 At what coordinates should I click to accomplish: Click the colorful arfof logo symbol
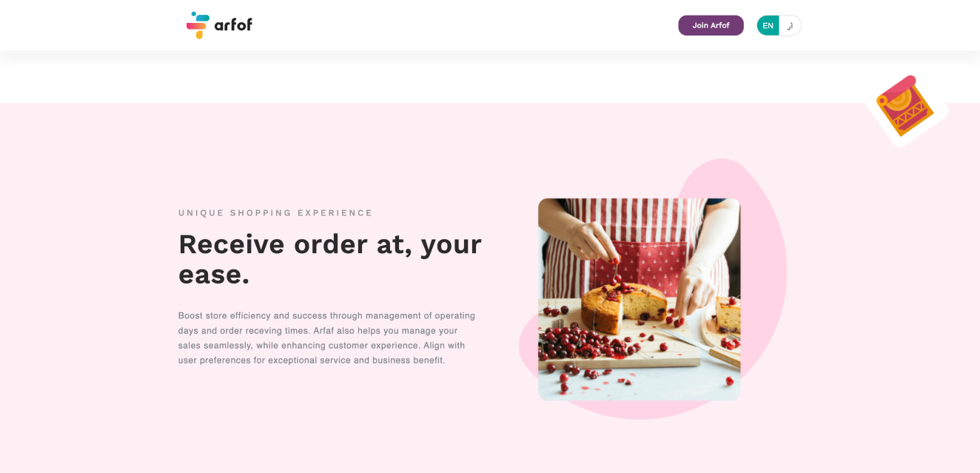(x=198, y=25)
